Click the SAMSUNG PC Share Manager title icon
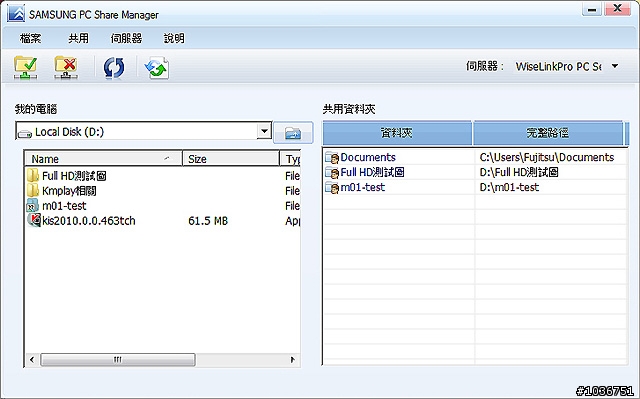 click(16, 13)
